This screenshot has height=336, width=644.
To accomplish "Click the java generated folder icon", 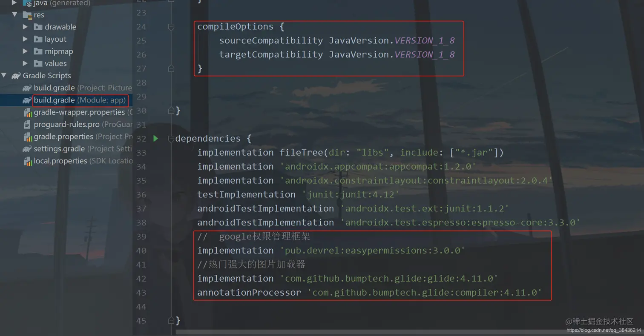I will pos(27,3).
